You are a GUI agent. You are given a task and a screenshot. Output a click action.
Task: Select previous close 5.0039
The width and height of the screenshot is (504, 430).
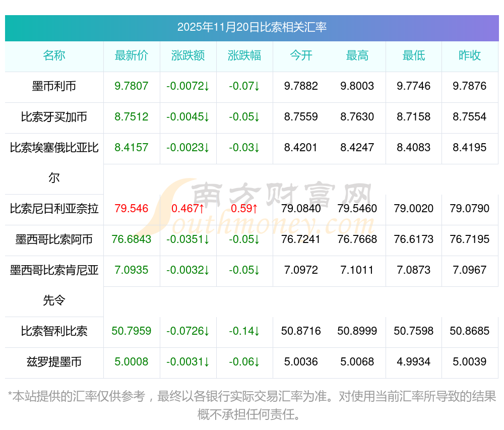(x=470, y=361)
